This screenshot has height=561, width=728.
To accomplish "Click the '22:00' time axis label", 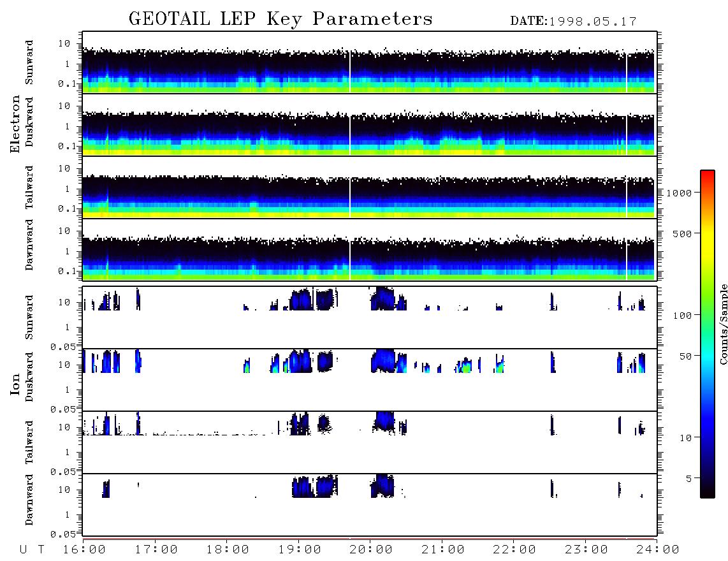I will [x=514, y=550].
